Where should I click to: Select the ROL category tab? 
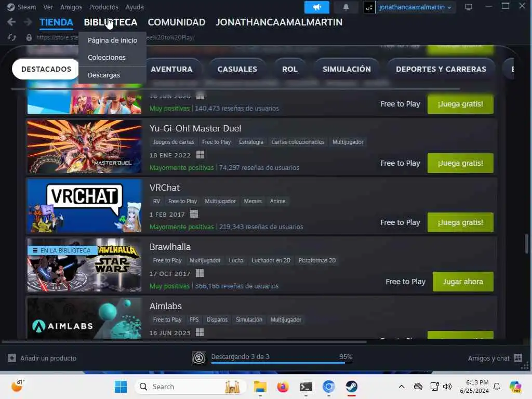(290, 69)
